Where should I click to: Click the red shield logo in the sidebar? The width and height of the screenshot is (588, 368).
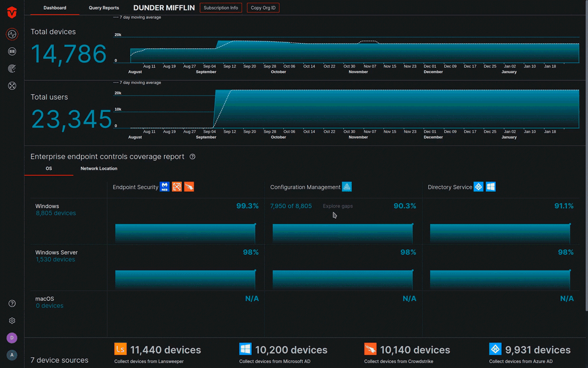pos(12,12)
